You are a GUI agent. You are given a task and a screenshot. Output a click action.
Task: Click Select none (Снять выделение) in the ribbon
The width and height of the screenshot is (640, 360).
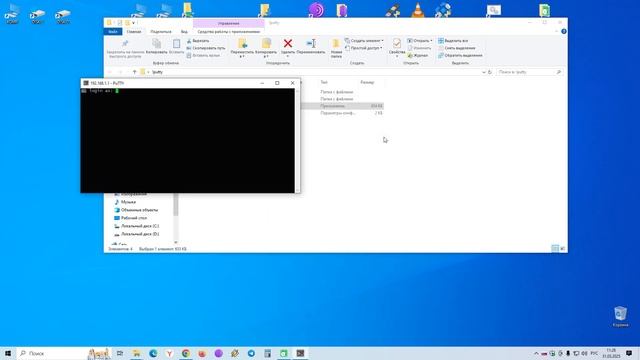pos(457,48)
